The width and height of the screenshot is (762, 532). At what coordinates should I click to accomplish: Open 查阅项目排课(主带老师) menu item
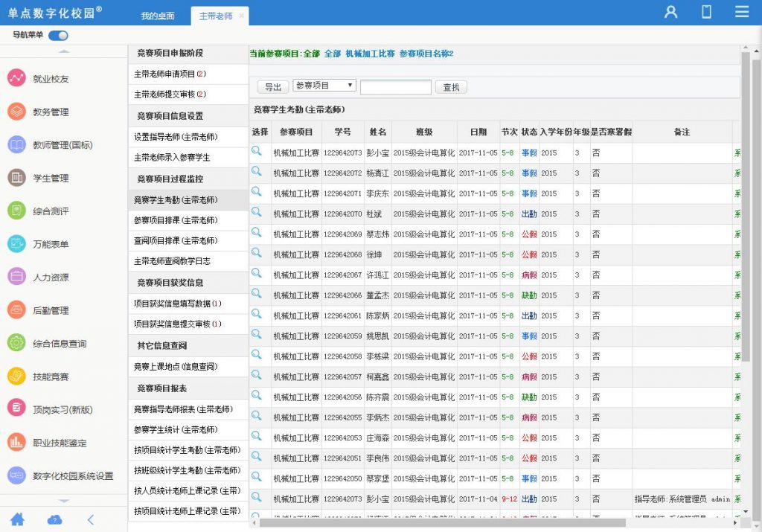pyautogui.click(x=188, y=240)
